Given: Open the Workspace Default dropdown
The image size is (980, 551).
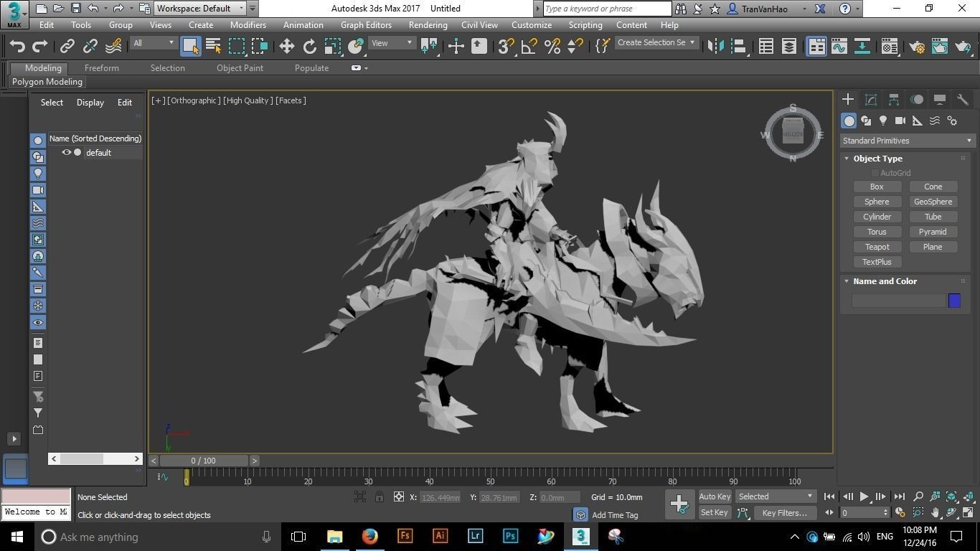Looking at the screenshot, I should pos(200,9).
